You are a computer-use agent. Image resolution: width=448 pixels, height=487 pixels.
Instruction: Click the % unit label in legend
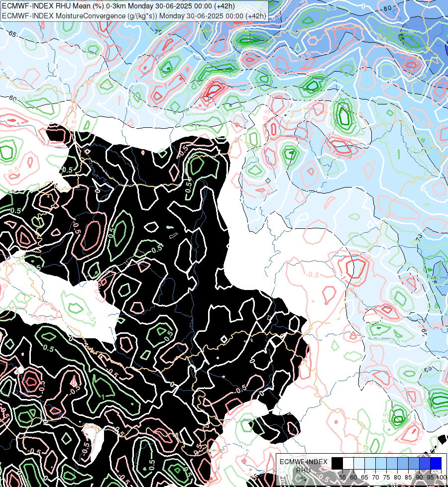click(303, 479)
